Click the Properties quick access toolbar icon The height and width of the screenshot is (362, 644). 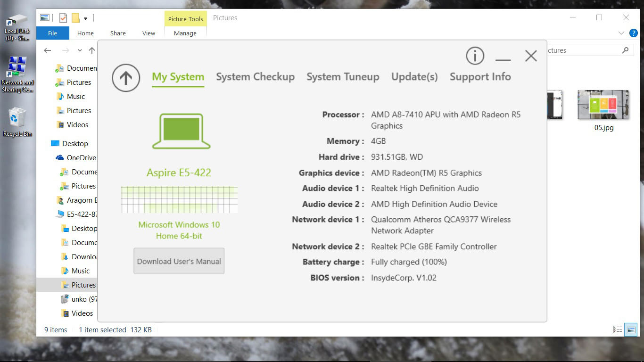(63, 18)
